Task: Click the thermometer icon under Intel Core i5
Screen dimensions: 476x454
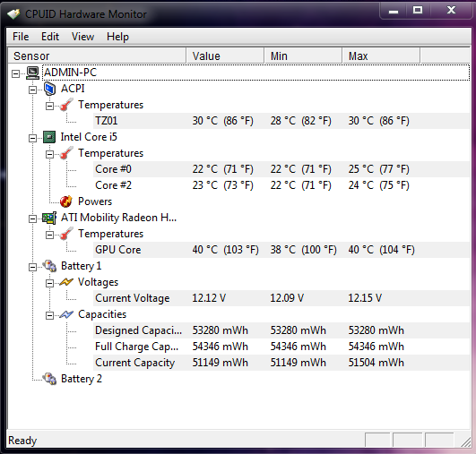Action: (66, 153)
